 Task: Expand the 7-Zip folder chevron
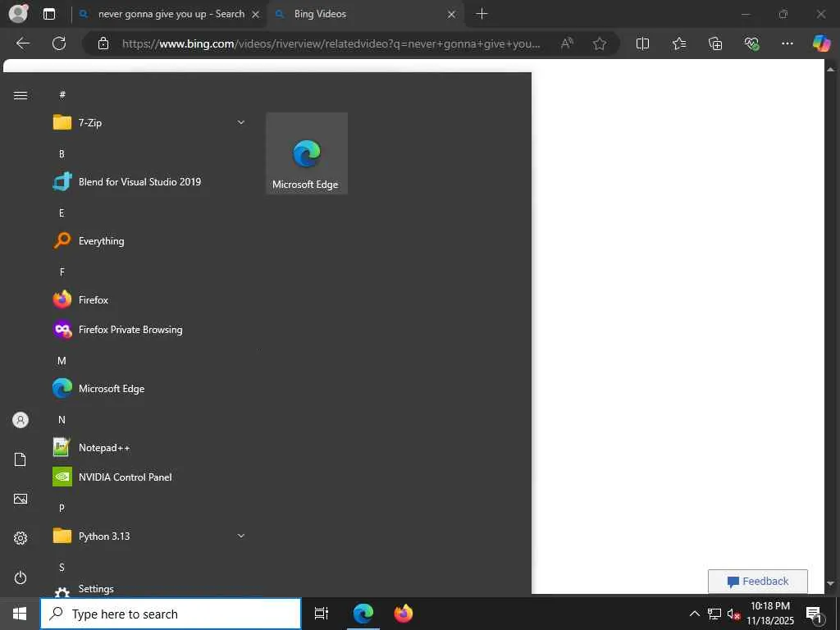[241, 123]
